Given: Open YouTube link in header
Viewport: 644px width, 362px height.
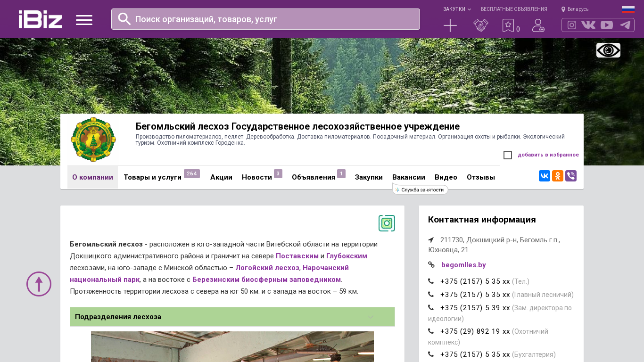Looking at the screenshot, I should (607, 25).
